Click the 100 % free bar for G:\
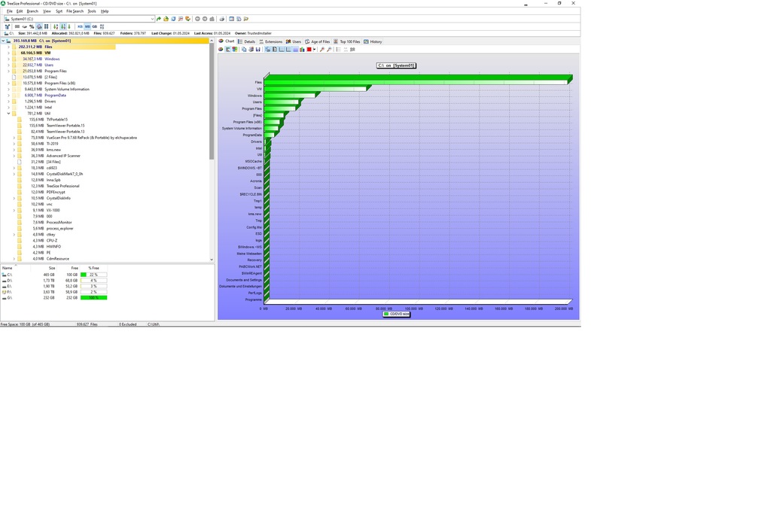This screenshot has width=771, height=532. [93, 298]
